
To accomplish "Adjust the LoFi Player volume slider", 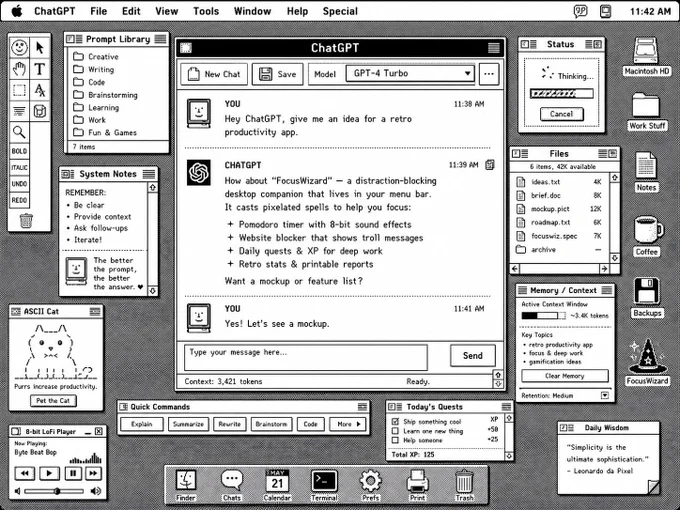I will (x=54, y=491).
